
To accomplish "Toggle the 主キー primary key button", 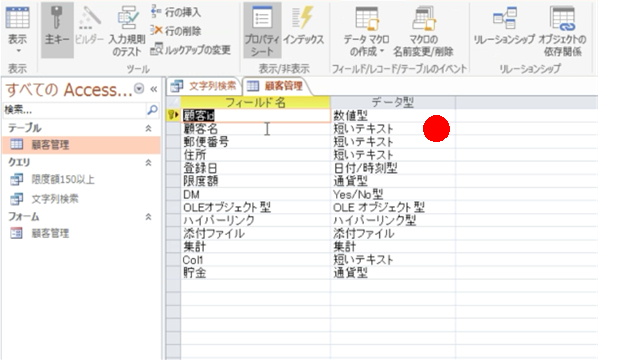I will coord(57,30).
